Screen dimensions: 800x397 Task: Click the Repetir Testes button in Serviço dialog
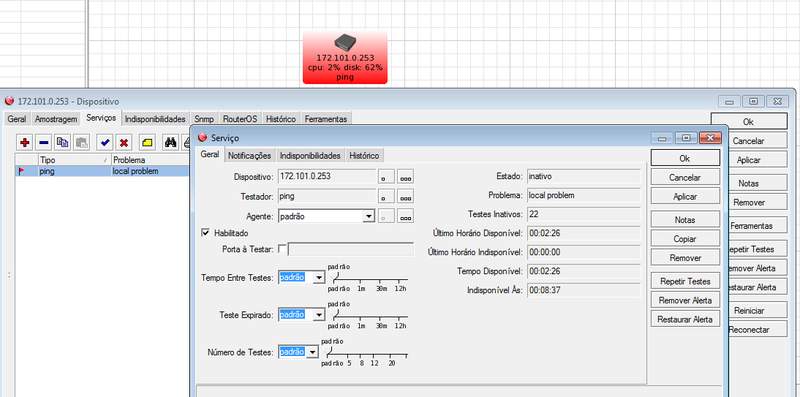(x=685, y=281)
